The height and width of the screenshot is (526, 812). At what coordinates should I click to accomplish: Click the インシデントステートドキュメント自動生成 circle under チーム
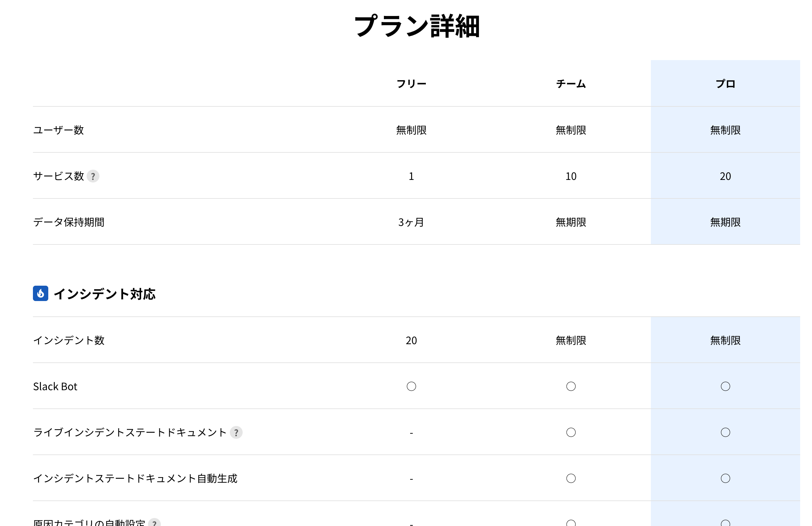(571, 479)
